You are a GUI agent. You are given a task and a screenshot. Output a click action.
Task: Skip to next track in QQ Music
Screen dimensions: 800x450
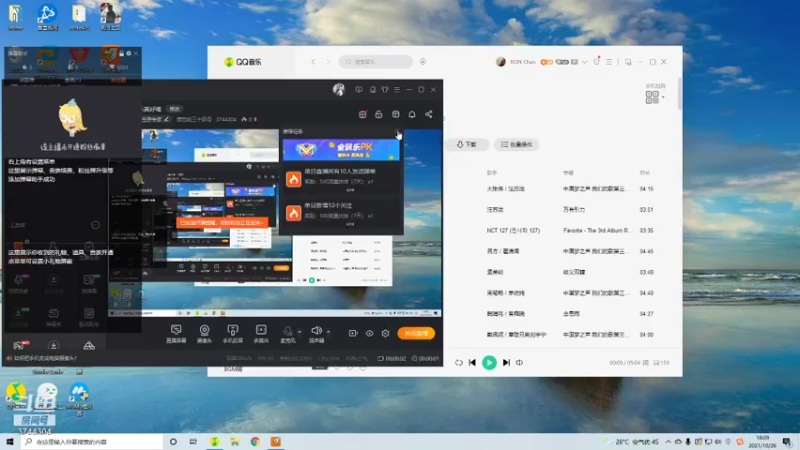coord(506,363)
